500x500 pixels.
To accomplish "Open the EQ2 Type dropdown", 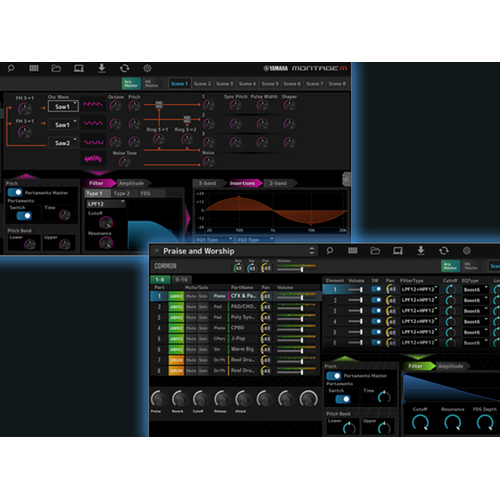I will tap(255, 239).
